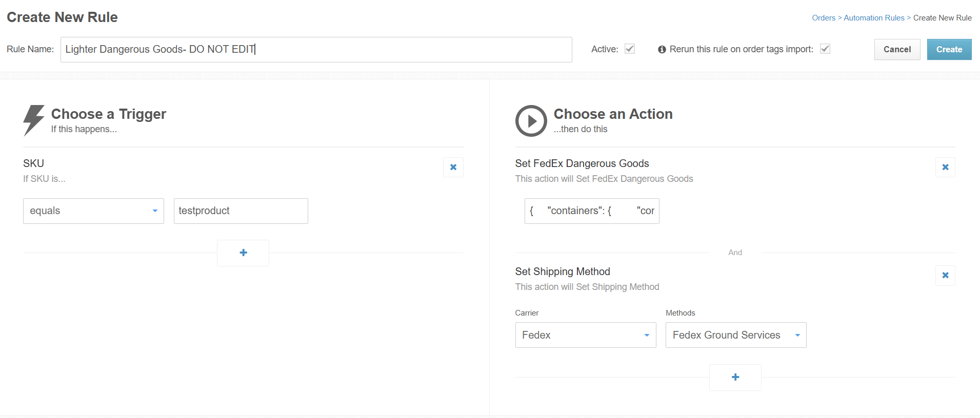Add another trigger condition with plus

click(243, 253)
